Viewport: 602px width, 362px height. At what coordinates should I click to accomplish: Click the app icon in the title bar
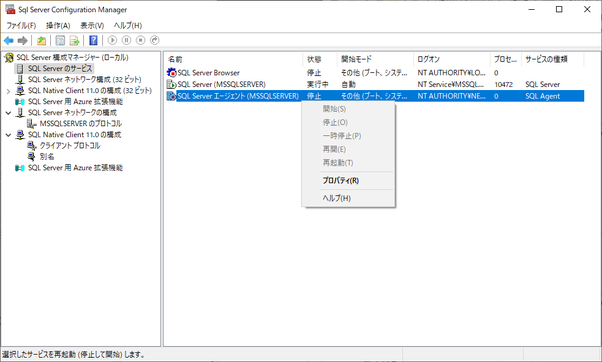(x=10, y=9)
